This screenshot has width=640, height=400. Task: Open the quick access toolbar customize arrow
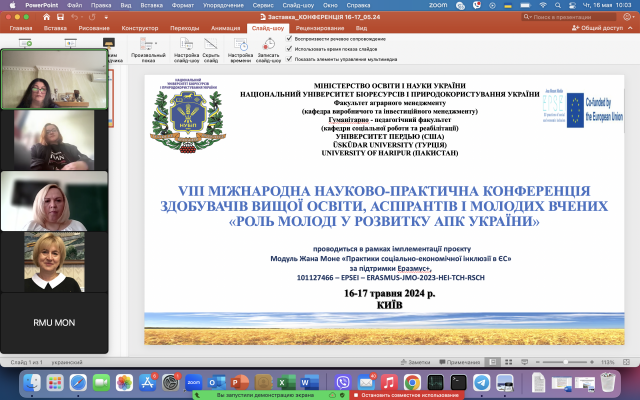[106, 17]
